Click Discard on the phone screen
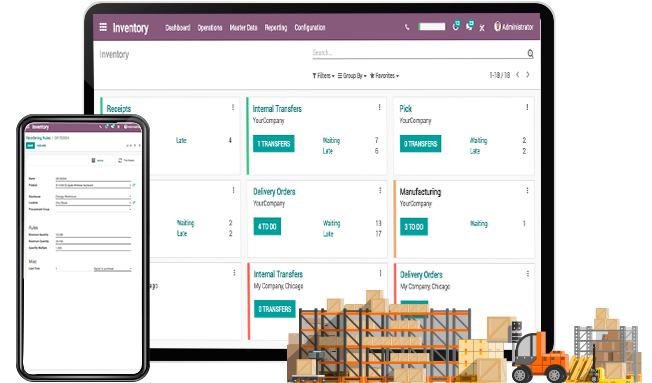The height and width of the screenshot is (383, 652). coord(42,146)
